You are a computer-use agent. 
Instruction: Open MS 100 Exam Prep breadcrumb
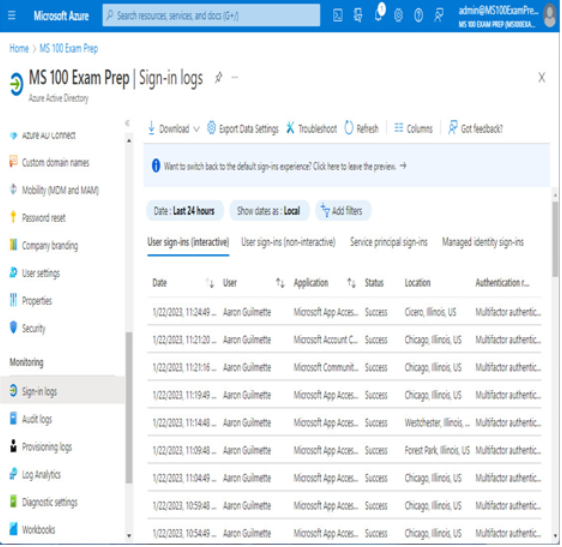(68, 48)
